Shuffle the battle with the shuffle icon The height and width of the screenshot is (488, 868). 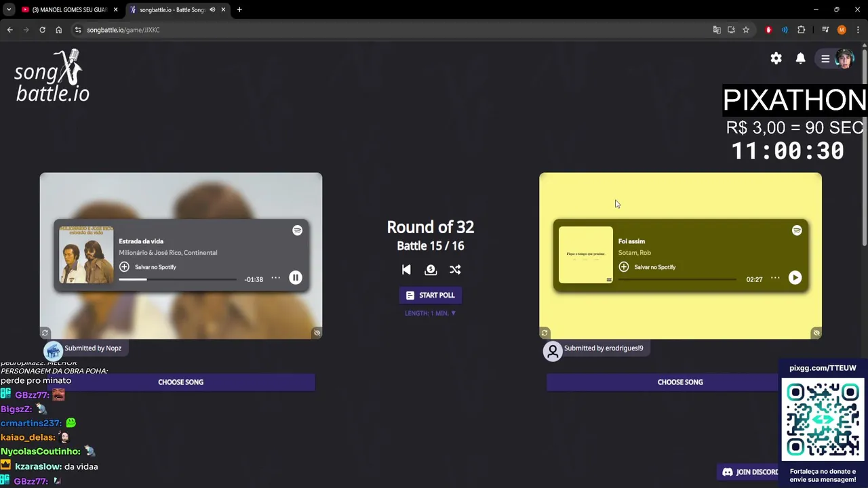pyautogui.click(x=455, y=269)
